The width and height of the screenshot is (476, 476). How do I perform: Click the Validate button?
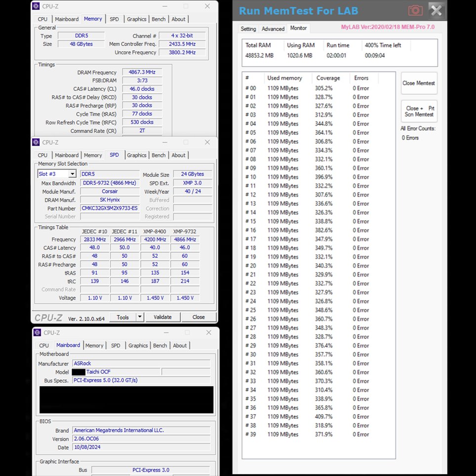click(x=162, y=317)
